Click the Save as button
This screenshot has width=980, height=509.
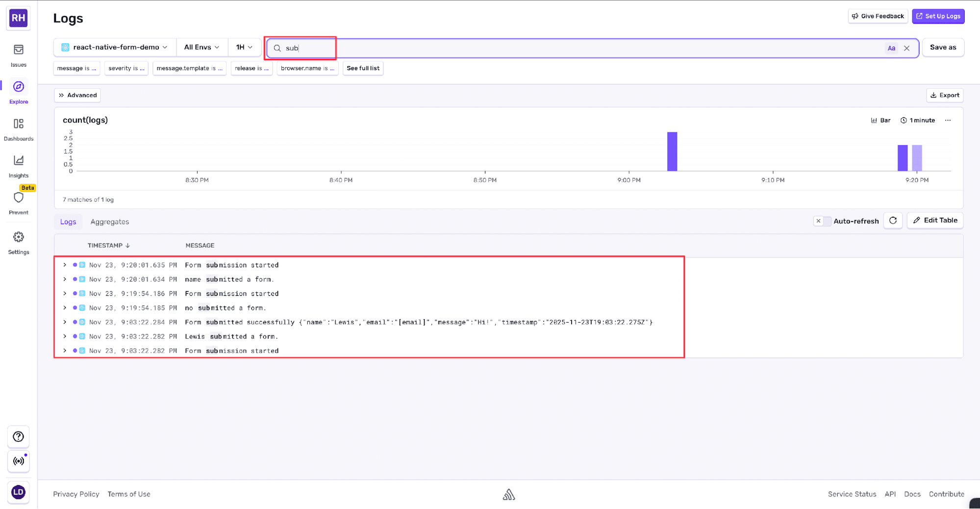click(943, 47)
